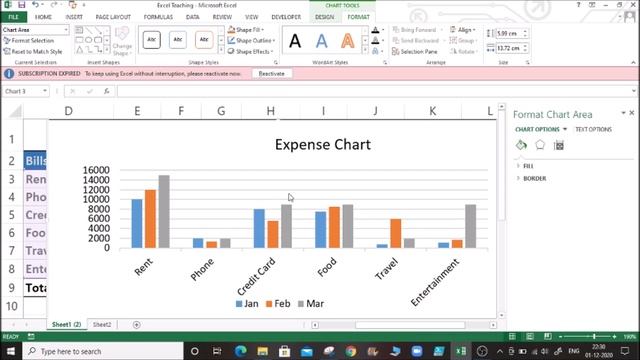Screen dimensions: 640x360
Task: Add a new sheet with plus icon
Action: tap(137, 325)
